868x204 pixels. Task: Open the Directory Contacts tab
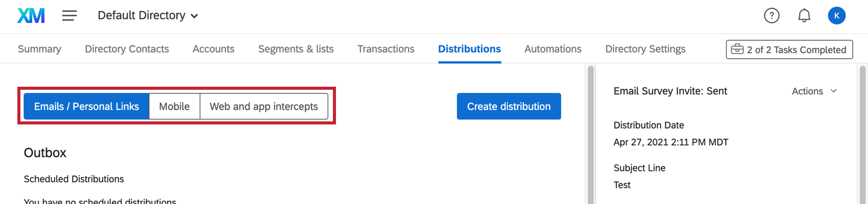pyautogui.click(x=127, y=49)
